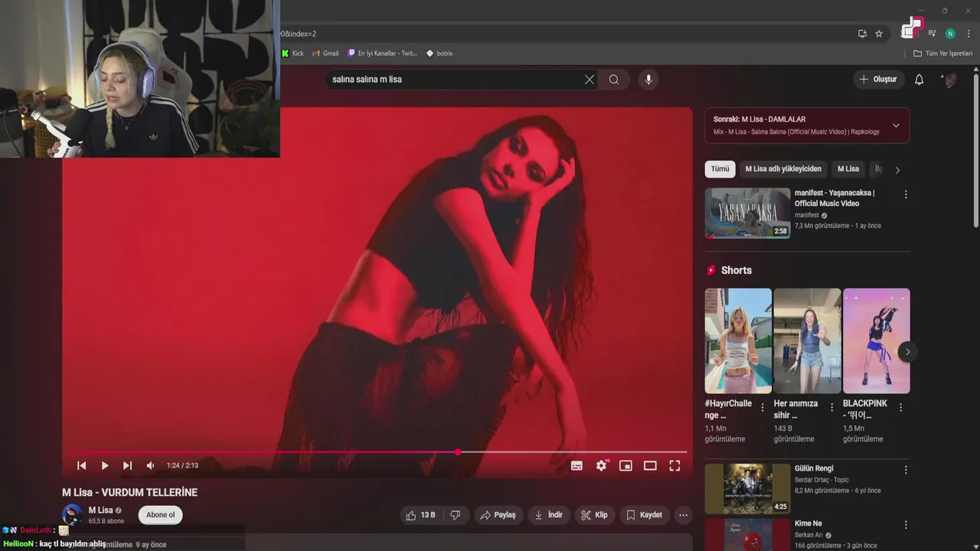Open options for BLACKPINK short
Viewport: 980px width, 551px height.
tap(900, 408)
